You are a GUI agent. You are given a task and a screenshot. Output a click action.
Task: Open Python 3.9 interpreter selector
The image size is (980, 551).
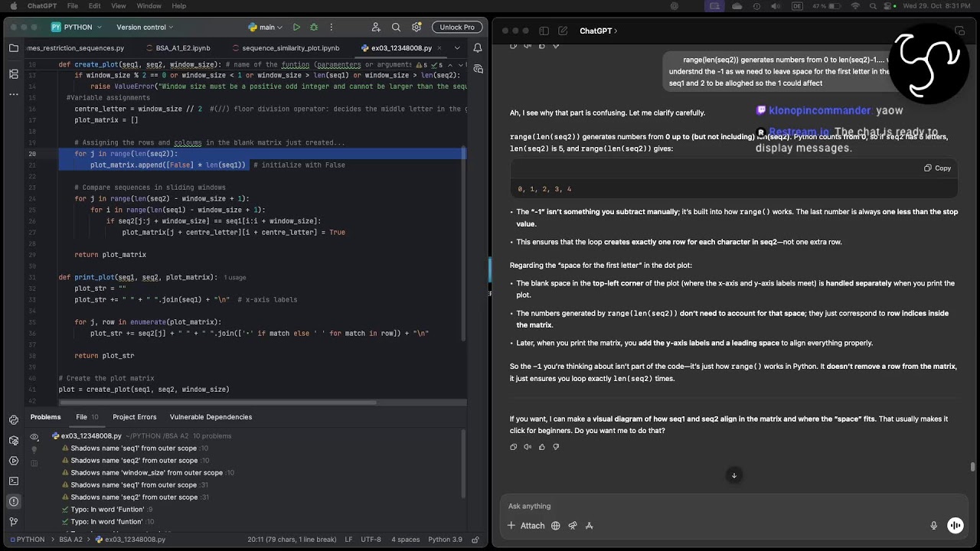(445, 540)
